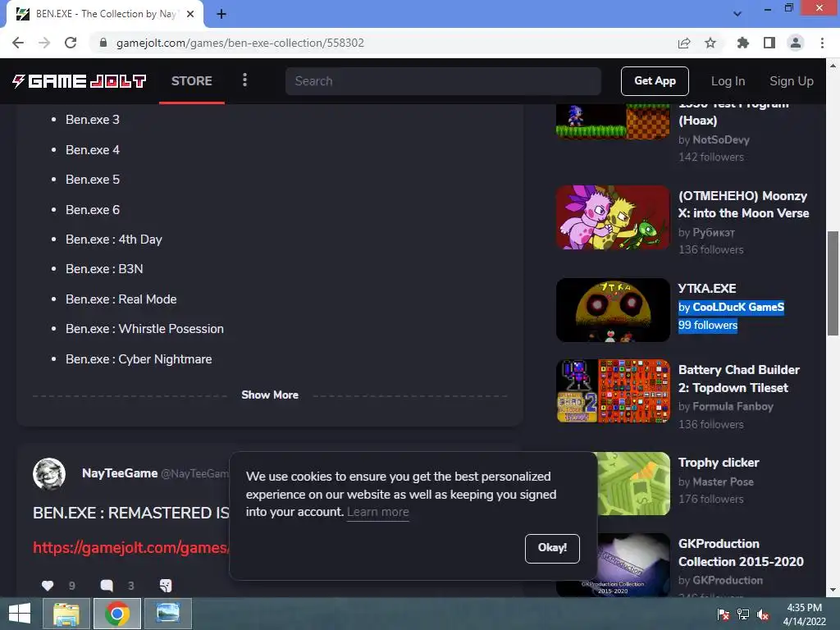This screenshot has height=630, width=840.
Task: Open the Windows Start menu
Action: 20,614
